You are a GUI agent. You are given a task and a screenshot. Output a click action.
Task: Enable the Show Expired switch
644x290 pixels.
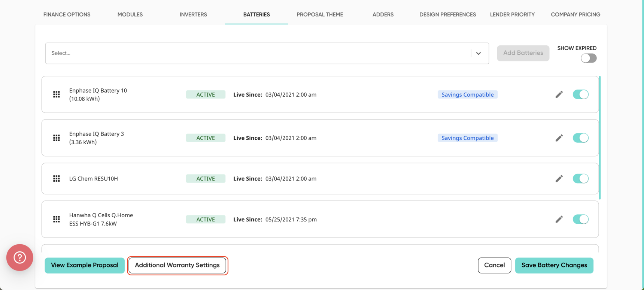(x=589, y=58)
